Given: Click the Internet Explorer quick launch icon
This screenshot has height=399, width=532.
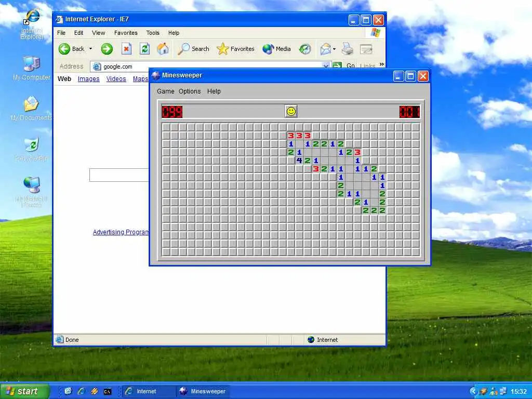Looking at the screenshot, I should 81,391.
